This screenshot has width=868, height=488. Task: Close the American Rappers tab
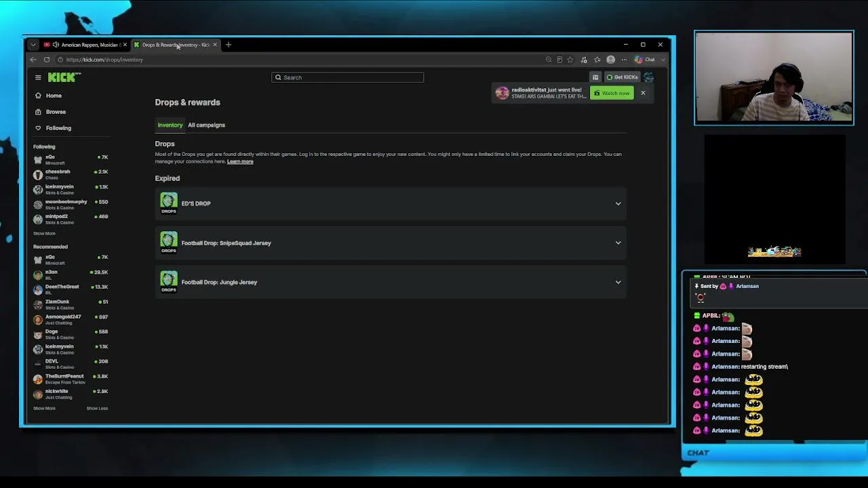click(125, 45)
